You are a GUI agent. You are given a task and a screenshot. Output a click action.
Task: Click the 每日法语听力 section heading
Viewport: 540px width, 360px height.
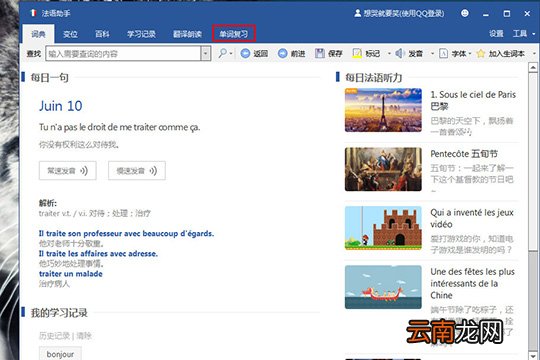tap(374, 78)
